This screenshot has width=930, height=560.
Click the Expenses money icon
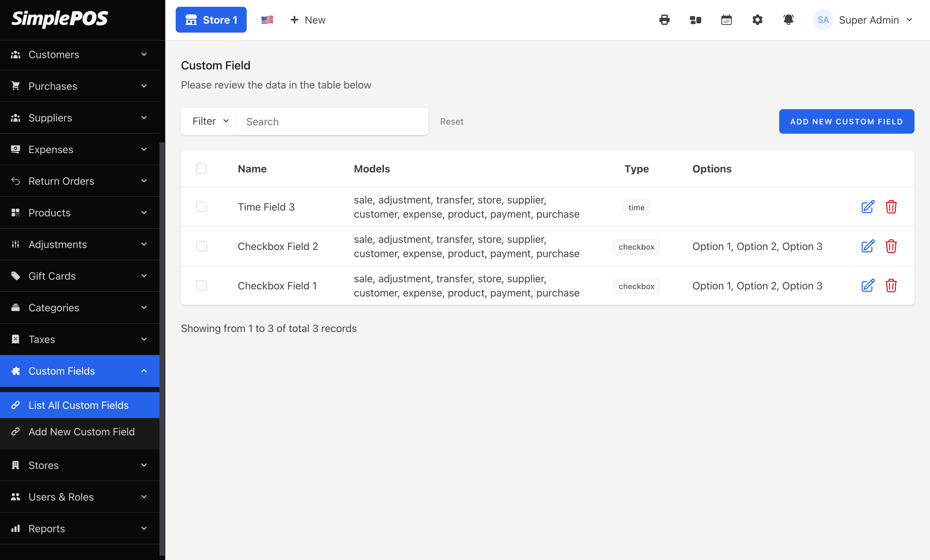click(15, 150)
